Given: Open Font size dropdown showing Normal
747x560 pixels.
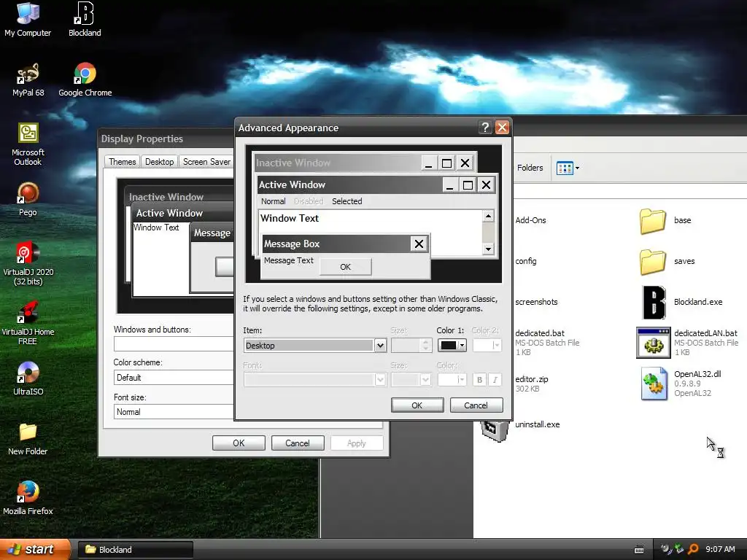Looking at the screenshot, I should (x=174, y=411).
